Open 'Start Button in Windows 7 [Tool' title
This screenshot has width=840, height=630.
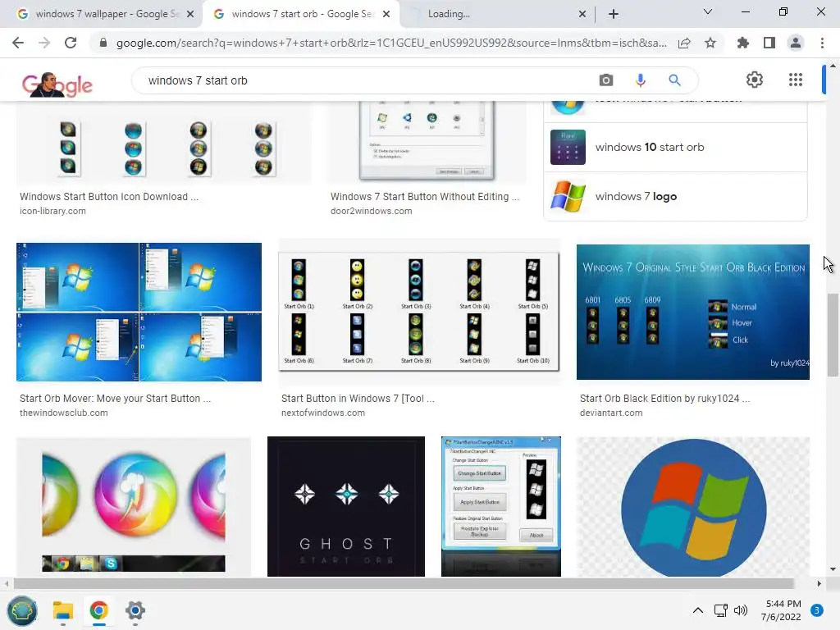pyautogui.click(x=358, y=399)
